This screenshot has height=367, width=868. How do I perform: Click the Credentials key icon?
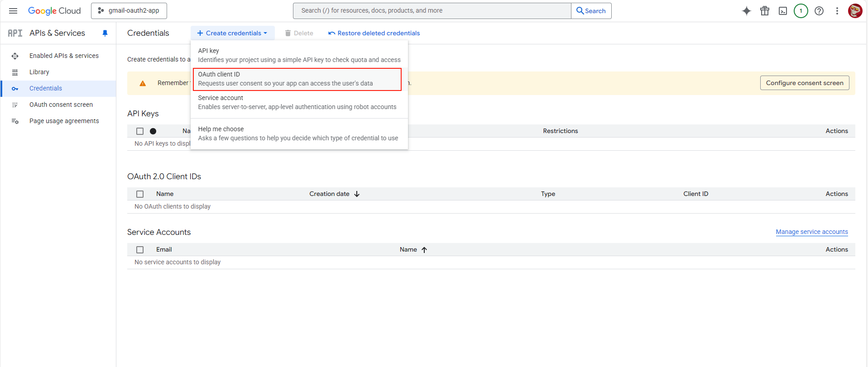(x=15, y=89)
